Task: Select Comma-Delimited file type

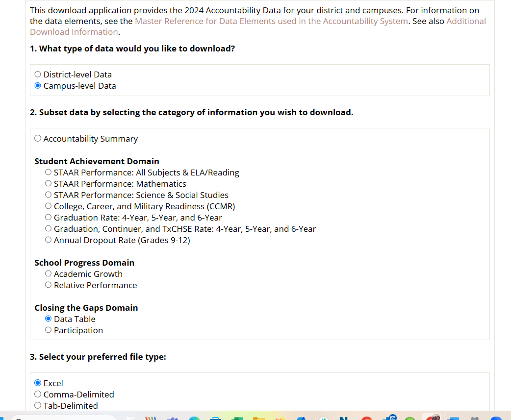Action: pyautogui.click(x=38, y=394)
